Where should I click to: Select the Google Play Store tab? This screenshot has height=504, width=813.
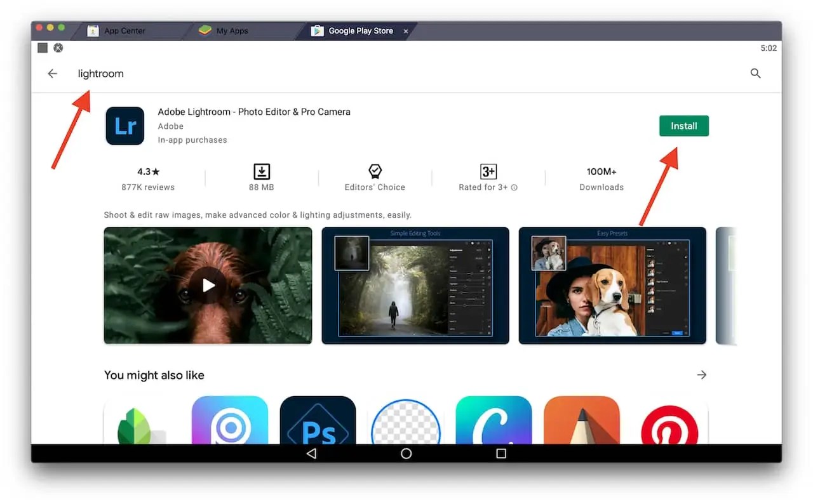pos(361,30)
